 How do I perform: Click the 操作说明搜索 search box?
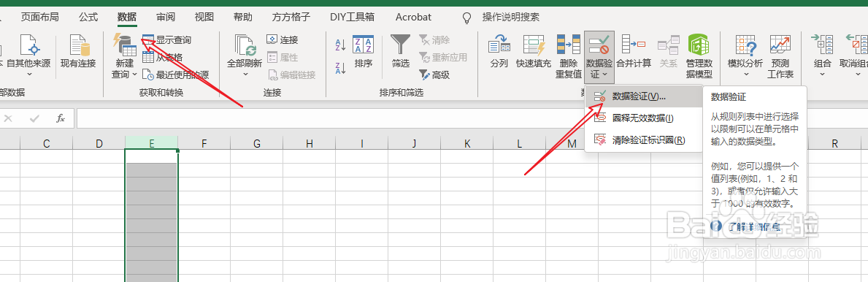pyautogui.click(x=511, y=18)
